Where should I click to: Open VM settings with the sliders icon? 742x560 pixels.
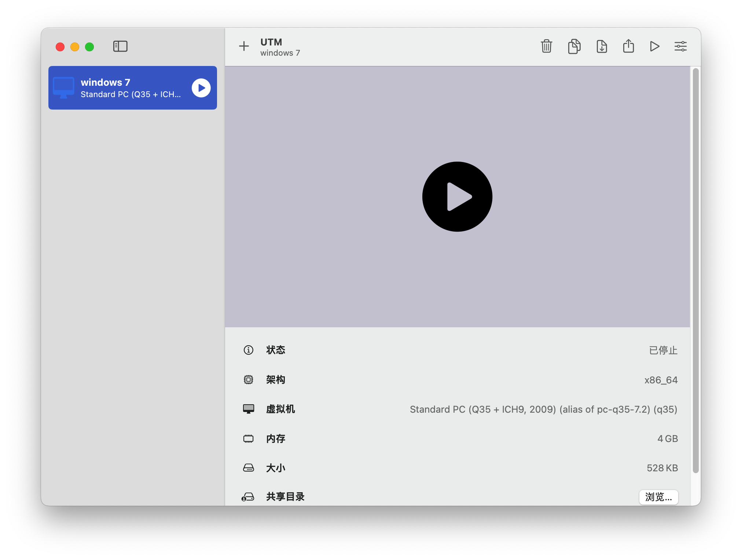pyautogui.click(x=680, y=46)
